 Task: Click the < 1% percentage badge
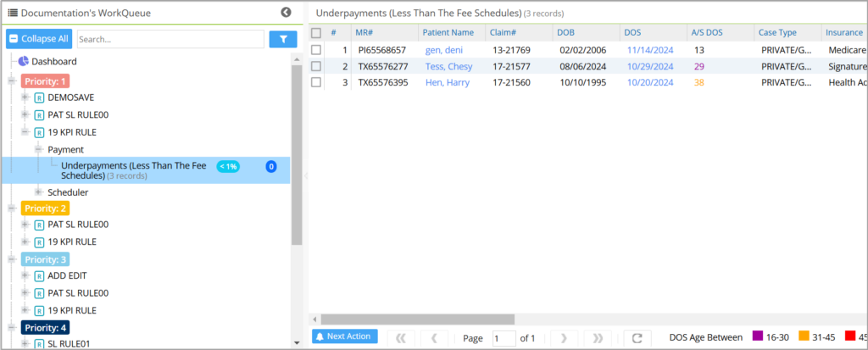coord(228,166)
